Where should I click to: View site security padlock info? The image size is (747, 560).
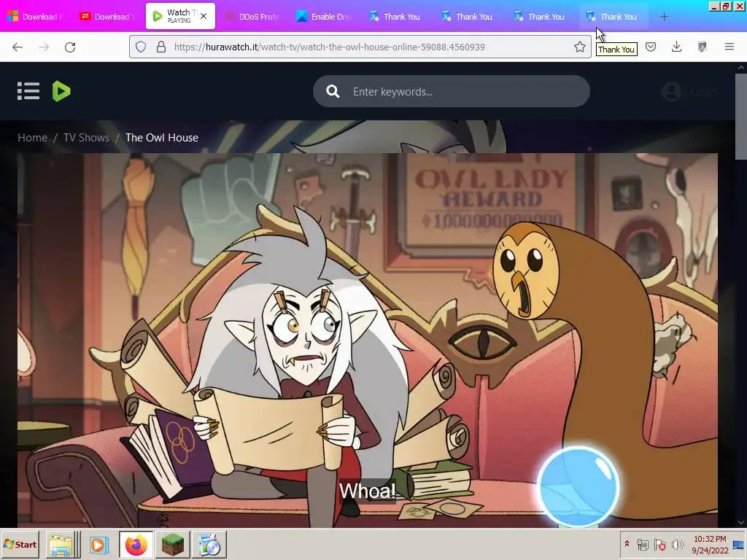[x=161, y=47]
